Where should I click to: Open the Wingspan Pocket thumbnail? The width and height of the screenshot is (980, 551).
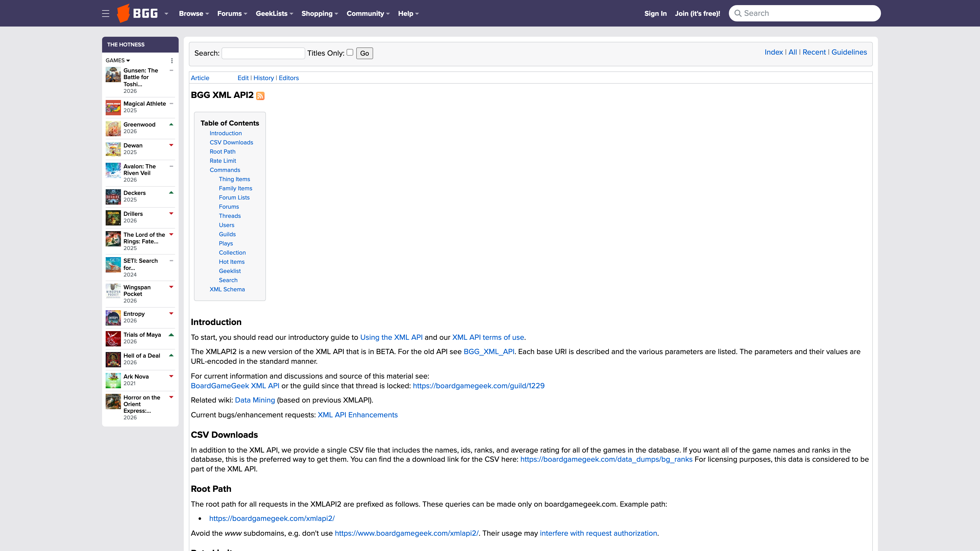113,291
